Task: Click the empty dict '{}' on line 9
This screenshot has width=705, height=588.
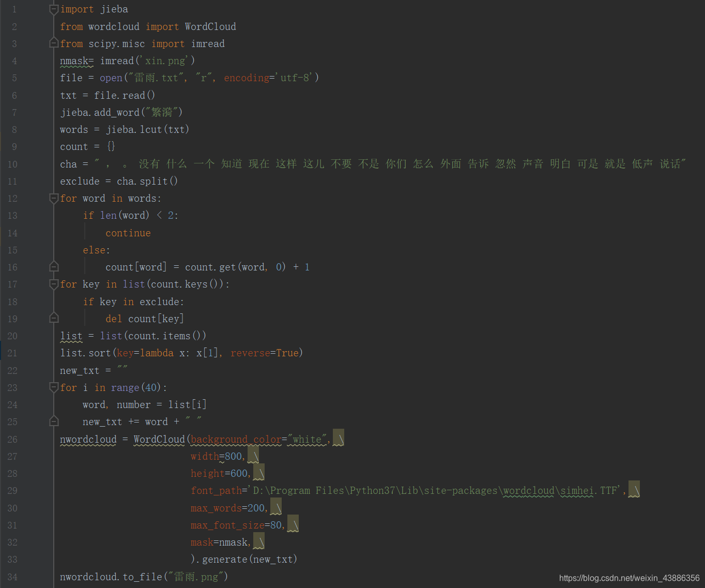Action: [x=111, y=147]
